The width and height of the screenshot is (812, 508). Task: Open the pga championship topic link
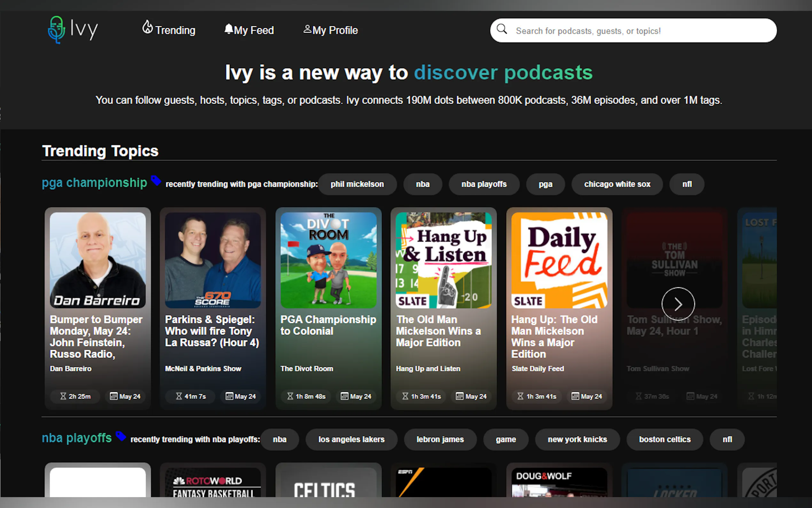click(x=94, y=183)
